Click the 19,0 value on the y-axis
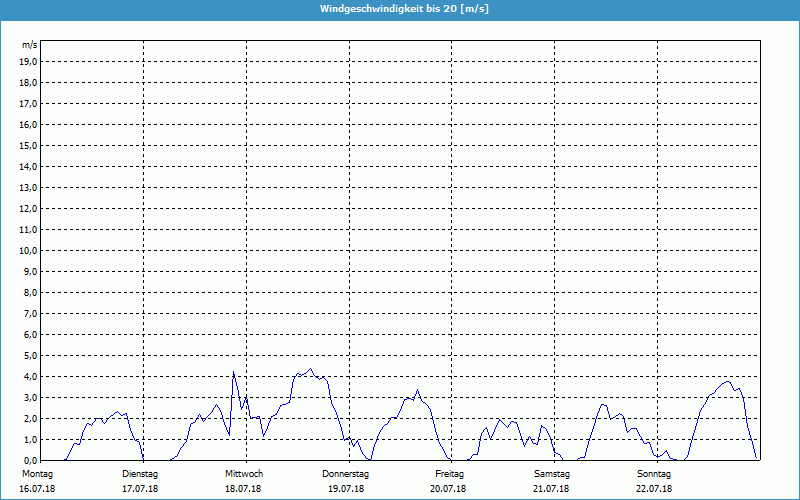Screen dimensions: 800x500 point(28,62)
